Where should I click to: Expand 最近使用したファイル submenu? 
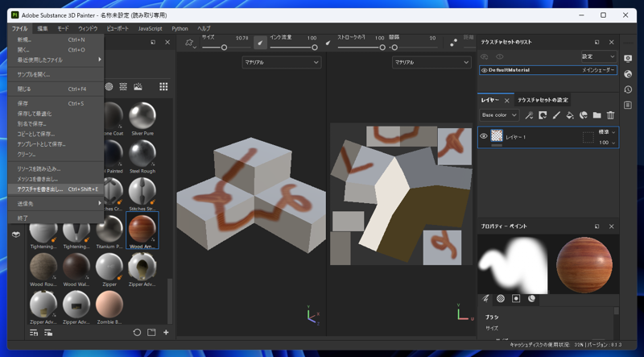(56, 60)
